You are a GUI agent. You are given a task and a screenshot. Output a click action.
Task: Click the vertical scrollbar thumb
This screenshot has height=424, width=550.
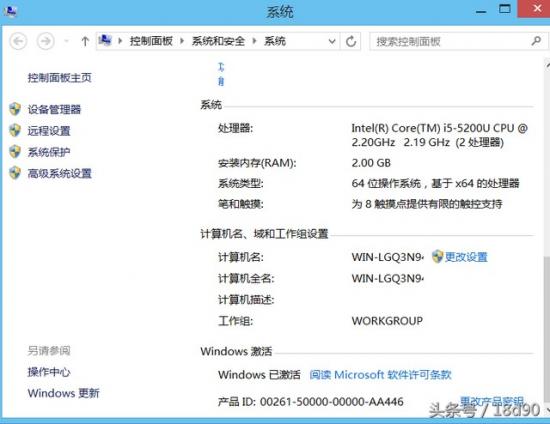pyautogui.click(x=547, y=328)
